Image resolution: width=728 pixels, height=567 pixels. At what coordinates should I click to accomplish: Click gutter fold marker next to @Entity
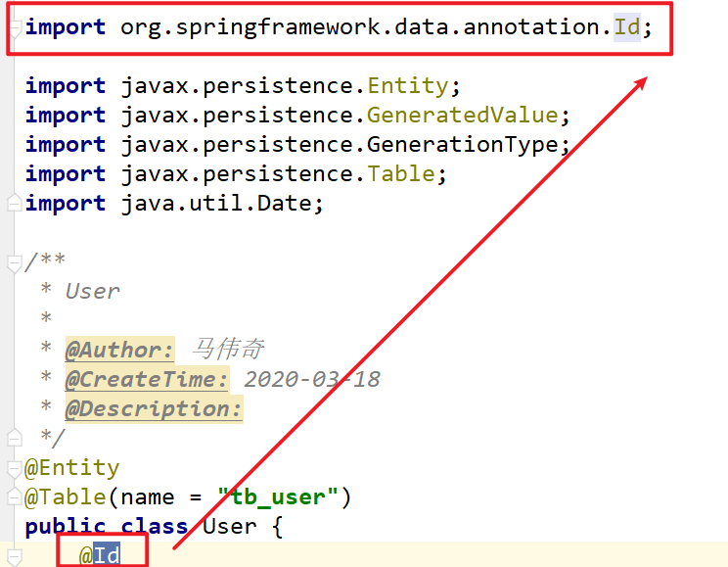point(14,468)
